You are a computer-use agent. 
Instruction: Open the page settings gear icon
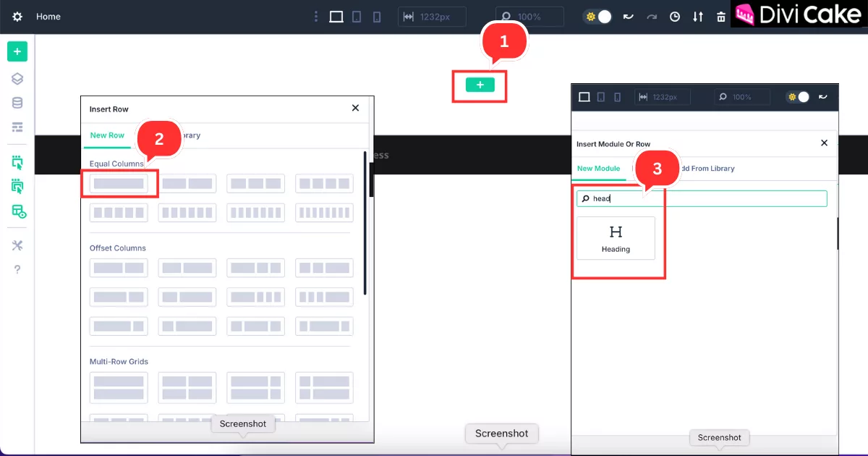click(x=17, y=17)
